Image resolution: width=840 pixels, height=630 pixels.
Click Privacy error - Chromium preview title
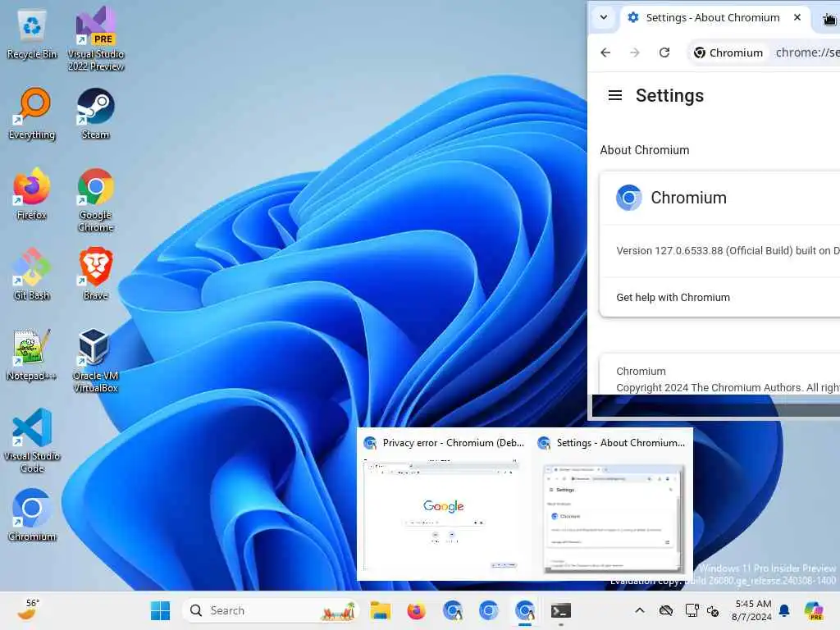click(453, 443)
